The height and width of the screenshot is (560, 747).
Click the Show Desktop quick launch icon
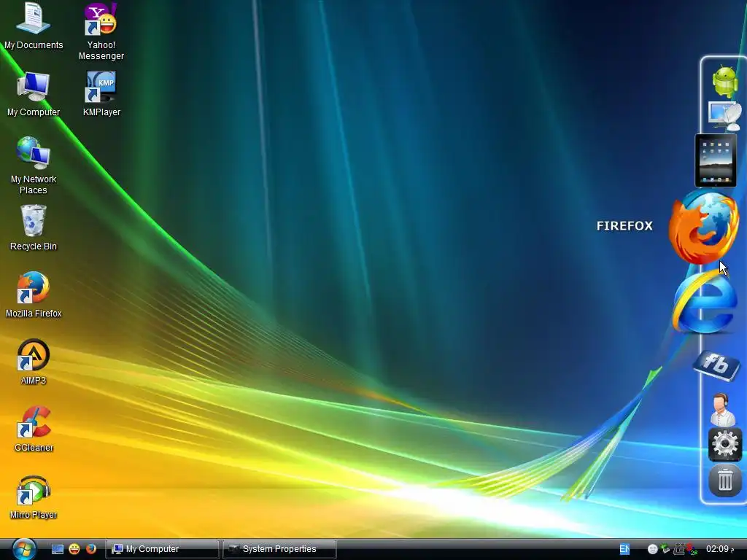pyautogui.click(x=57, y=549)
